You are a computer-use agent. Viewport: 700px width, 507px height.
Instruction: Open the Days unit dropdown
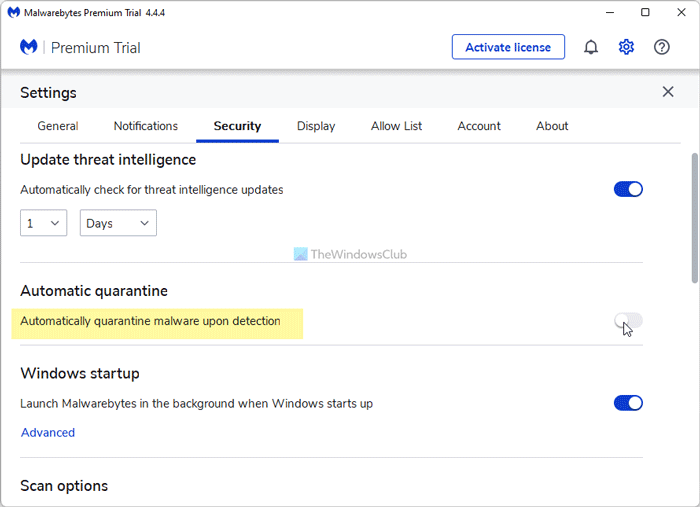click(x=118, y=223)
